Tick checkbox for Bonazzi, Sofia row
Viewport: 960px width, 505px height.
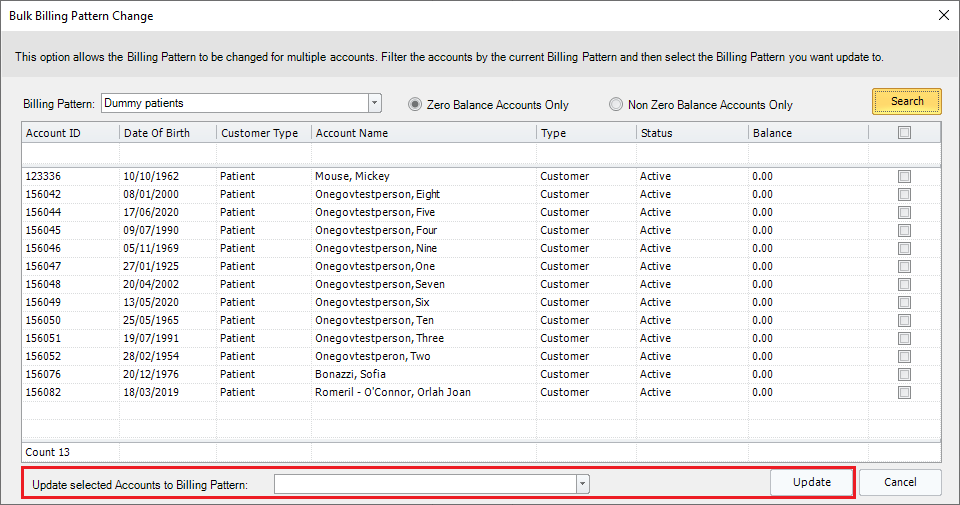tap(904, 374)
